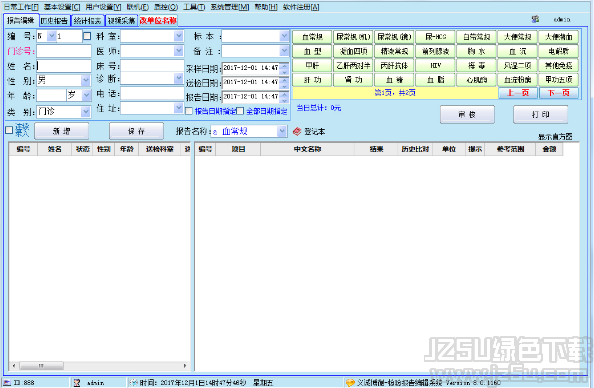Click the 保存 button

(x=136, y=131)
